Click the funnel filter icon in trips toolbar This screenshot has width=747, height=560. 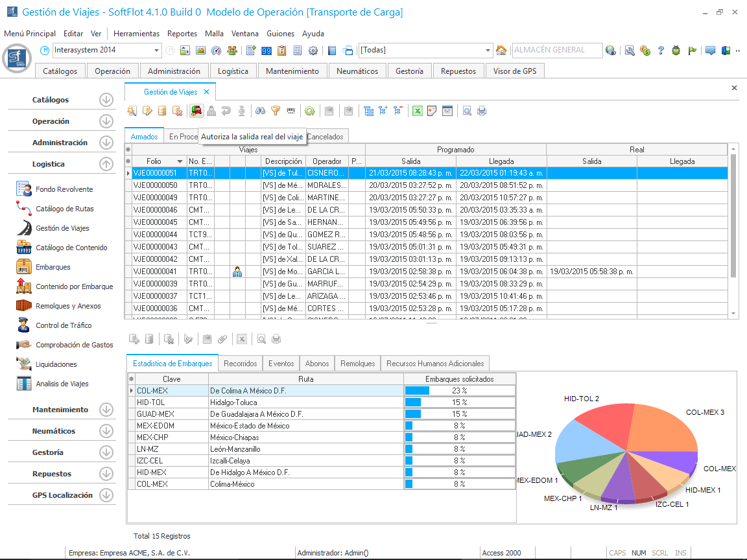[276, 111]
